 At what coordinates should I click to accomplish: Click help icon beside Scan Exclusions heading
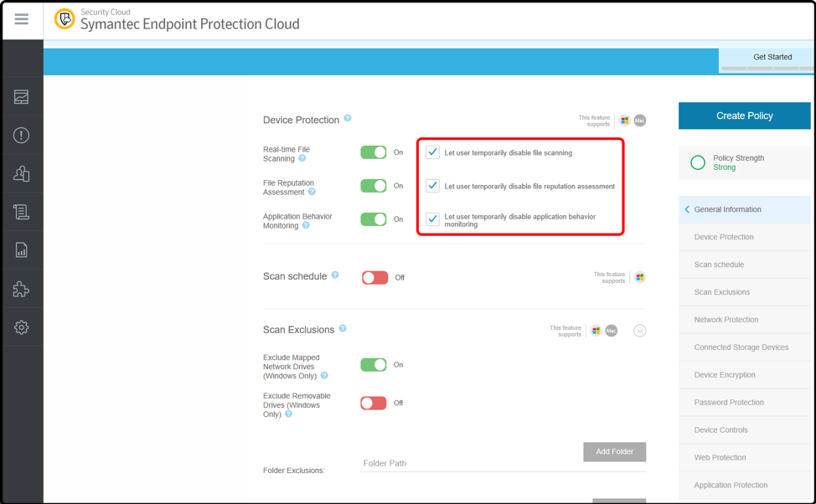pyautogui.click(x=343, y=328)
